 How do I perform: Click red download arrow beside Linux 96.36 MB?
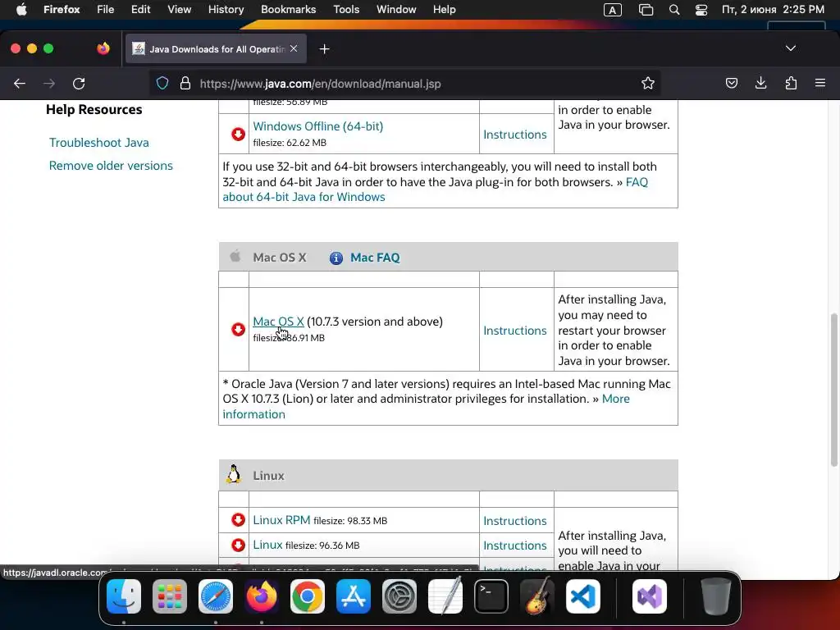point(239,545)
